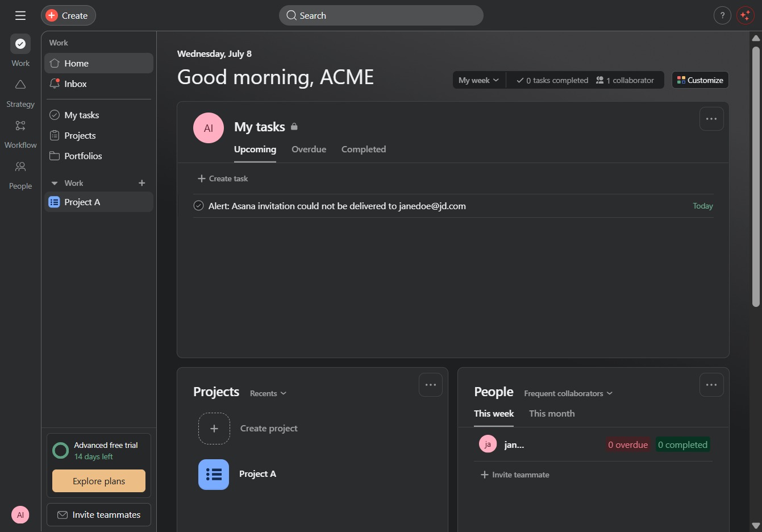Click the scrollbar down arrow
Image resolution: width=762 pixels, height=532 pixels.
[756, 526]
